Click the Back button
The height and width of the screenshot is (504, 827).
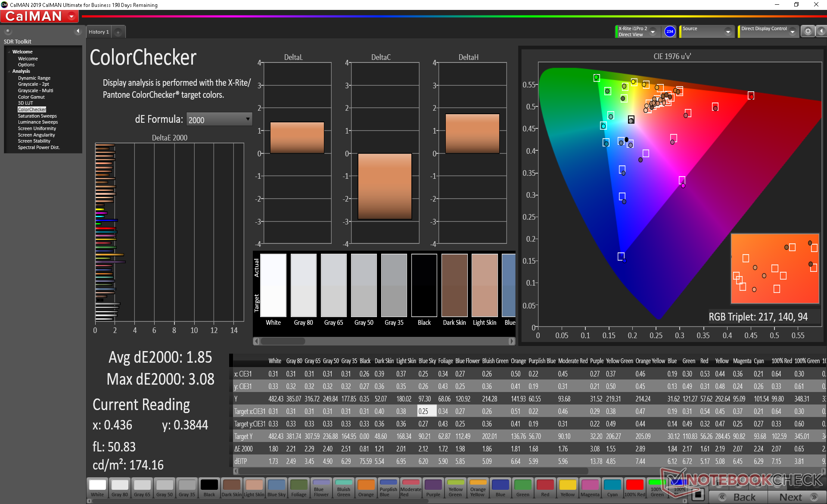(738, 497)
